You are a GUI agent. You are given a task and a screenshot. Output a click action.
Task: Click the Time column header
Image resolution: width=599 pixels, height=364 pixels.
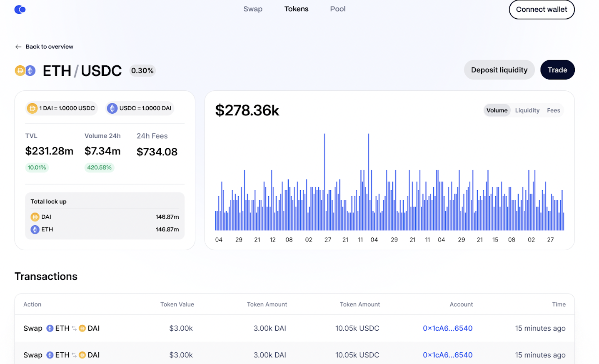tap(559, 304)
